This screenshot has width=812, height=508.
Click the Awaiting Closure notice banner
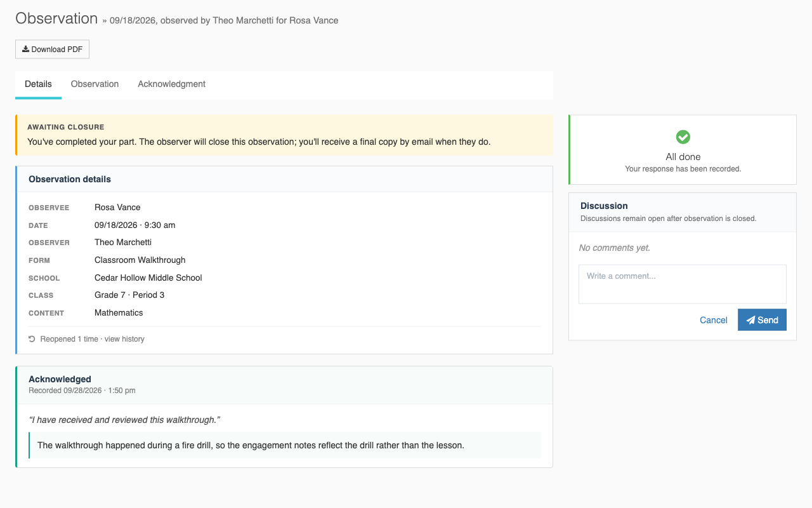[x=284, y=135]
